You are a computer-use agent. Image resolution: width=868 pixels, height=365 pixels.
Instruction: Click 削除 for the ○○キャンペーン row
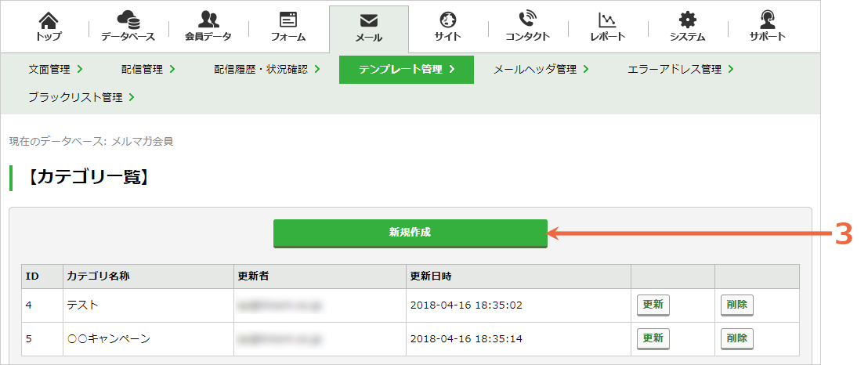(x=737, y=338)
